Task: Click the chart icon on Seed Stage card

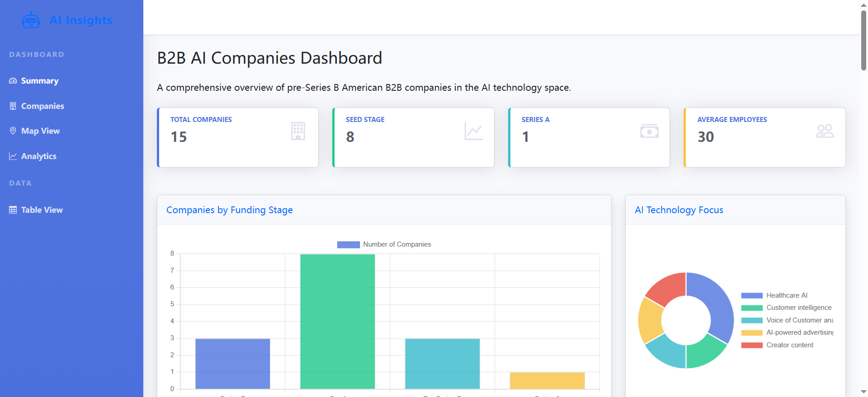Action: click(473, 131)
